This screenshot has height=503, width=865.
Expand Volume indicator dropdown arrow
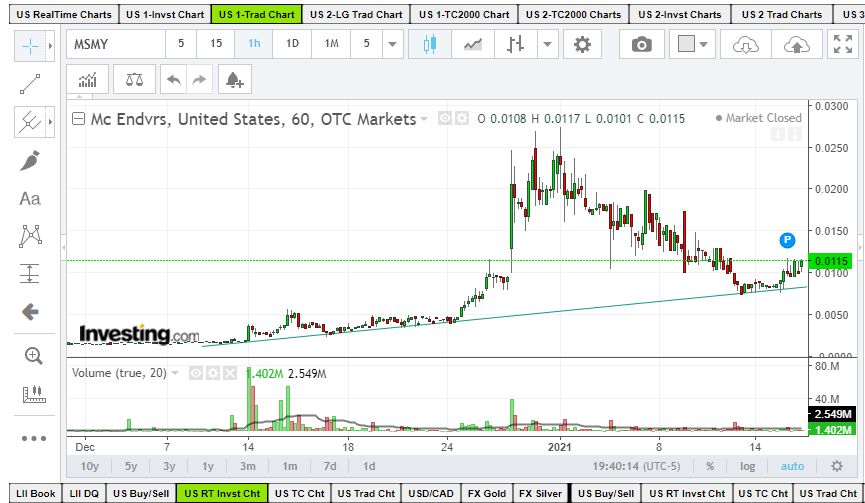click(175, 373)
